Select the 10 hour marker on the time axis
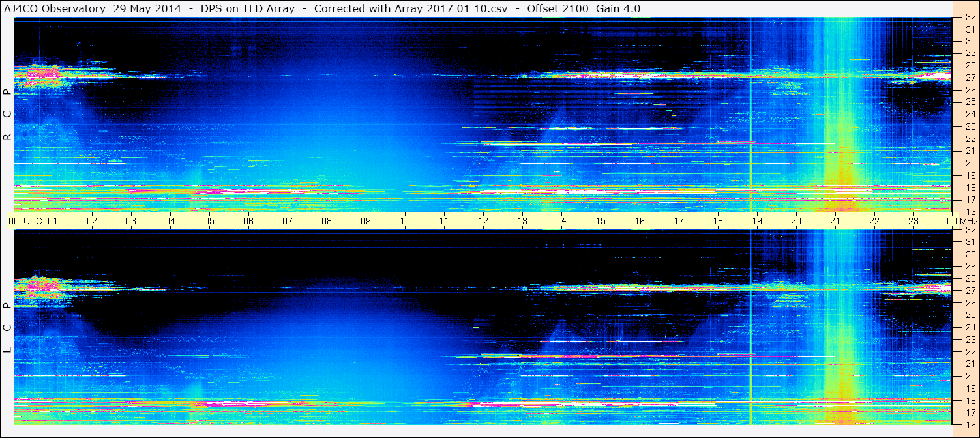The height and width of the screenshot is (438, 980). coord(405,221)
